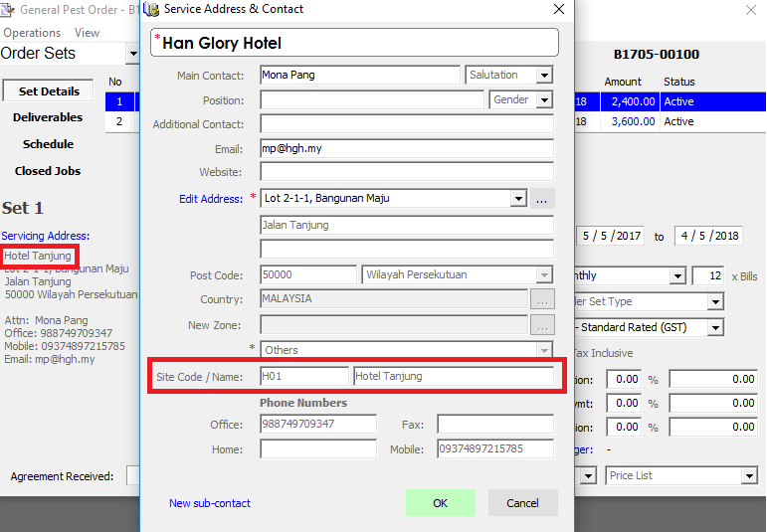Image resolution: width=767 pixels, height=532 pixels.
Task: Switch to the Deliverables tab
Action: (x=48, y=117)
